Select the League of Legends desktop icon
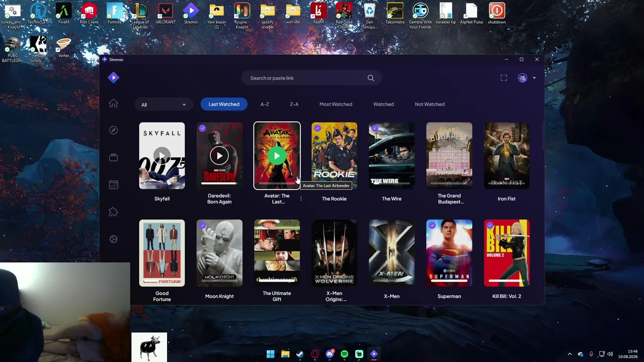 (140, 16)
